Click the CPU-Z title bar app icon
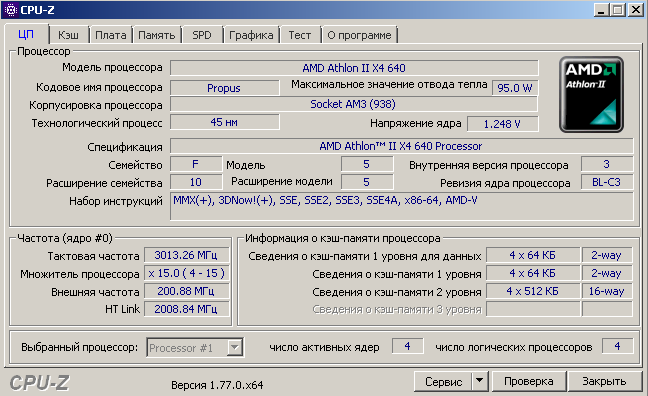648x396 pixels. pos(10,10)
